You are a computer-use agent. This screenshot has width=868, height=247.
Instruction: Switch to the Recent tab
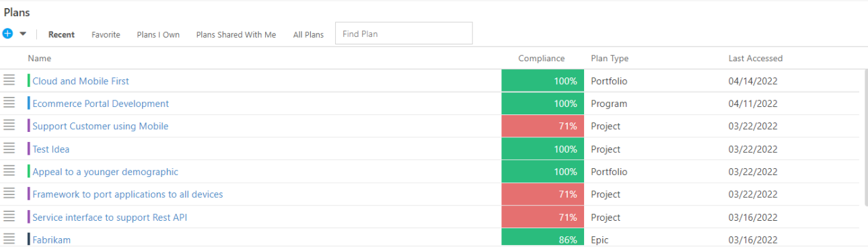click(61, 34)
